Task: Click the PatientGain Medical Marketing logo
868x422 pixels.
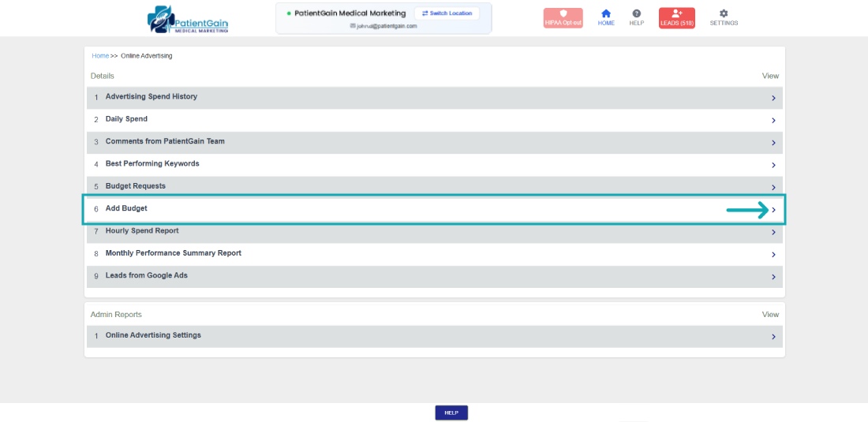Action: (x=187, y=20)
